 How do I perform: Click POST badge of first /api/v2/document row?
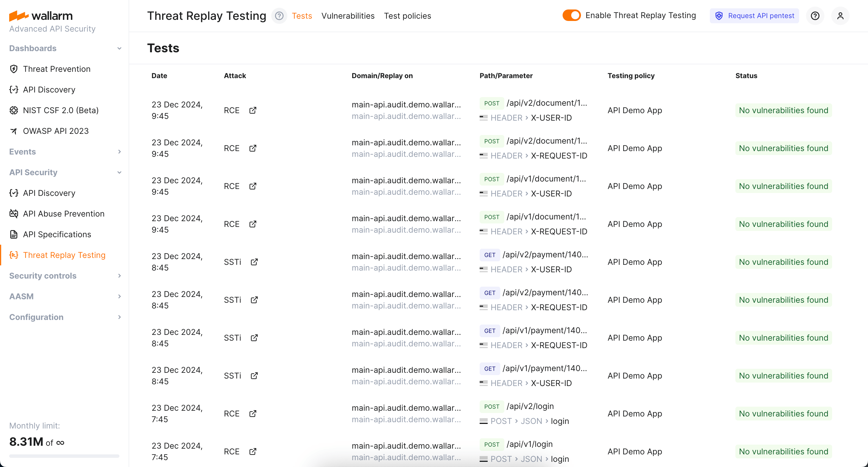(492, 103)
